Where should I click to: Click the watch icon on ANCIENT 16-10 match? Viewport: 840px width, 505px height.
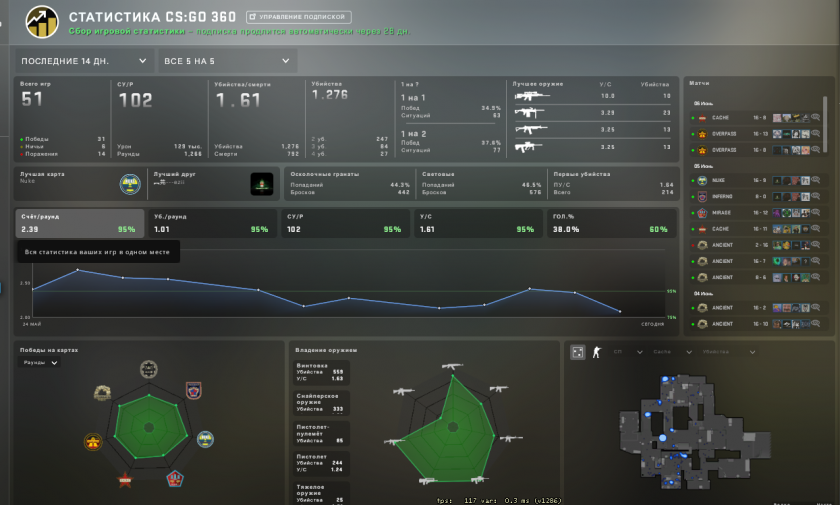[815, 323]
